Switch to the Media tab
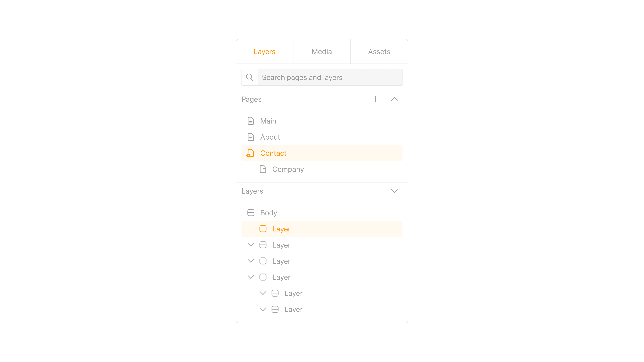Screen dimensions: 644x362 coord(322,51)
